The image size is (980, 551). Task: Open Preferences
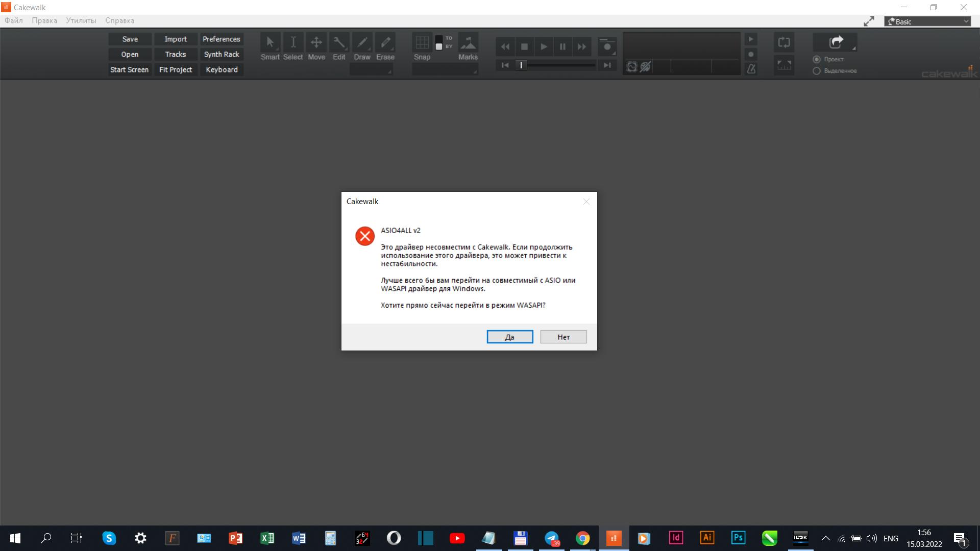pyautogui.click(x=222, y=39)
